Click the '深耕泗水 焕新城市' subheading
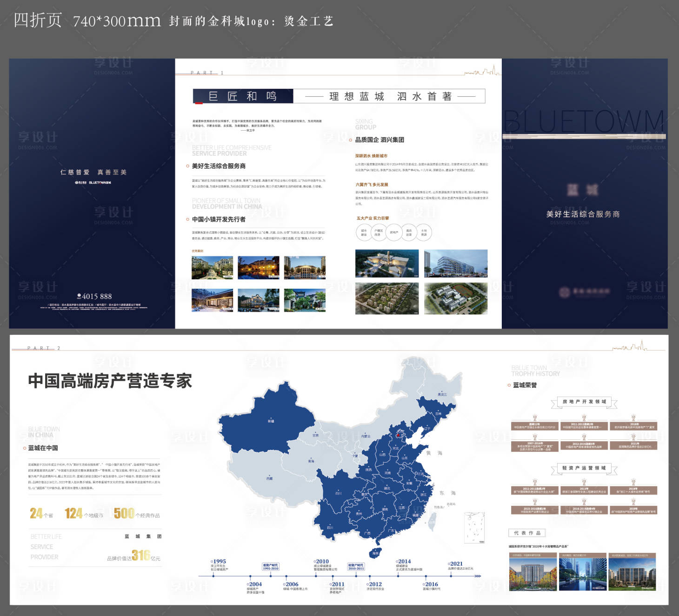The height and width of the screenshot is (616, 679). (x=371, y=156)
